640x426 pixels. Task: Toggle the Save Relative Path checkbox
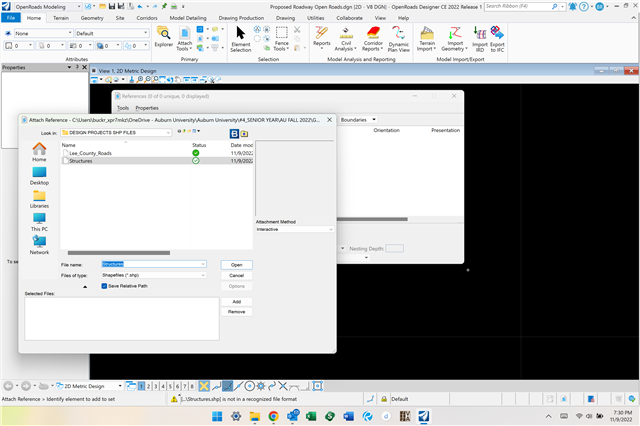(105, 286)
